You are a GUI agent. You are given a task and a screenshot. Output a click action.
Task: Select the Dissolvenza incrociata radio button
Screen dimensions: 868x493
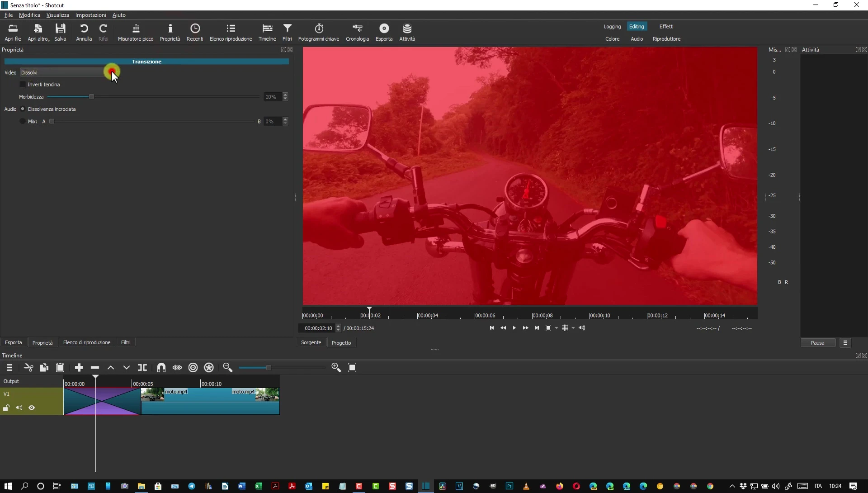[x=23, y=109]
